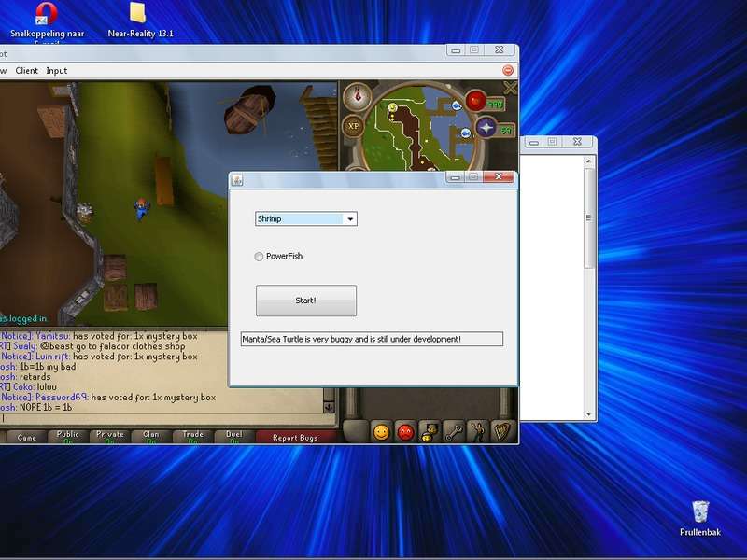
Task: Select the Public chat filter tab
Action: pos(68,437)
